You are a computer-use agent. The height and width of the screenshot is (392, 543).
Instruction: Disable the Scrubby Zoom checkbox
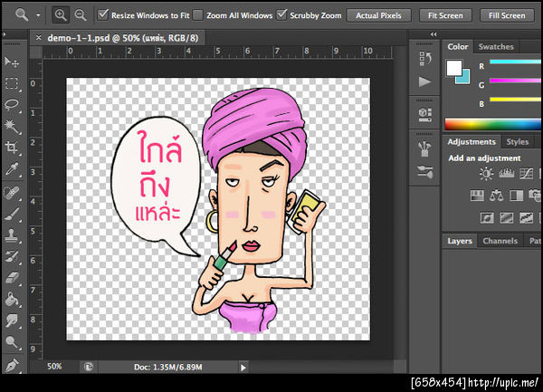click(281, 14)
